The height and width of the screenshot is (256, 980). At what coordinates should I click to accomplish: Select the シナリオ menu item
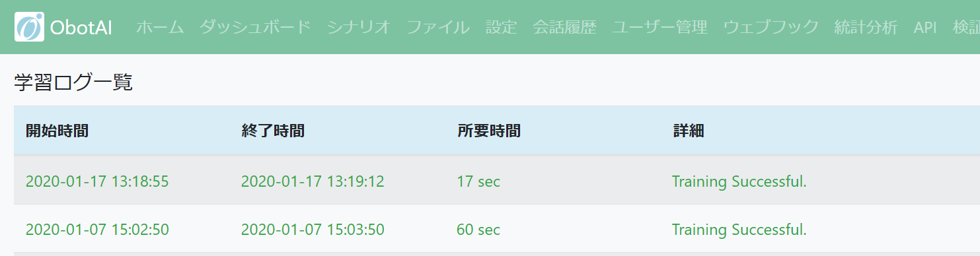click(359, 27)
